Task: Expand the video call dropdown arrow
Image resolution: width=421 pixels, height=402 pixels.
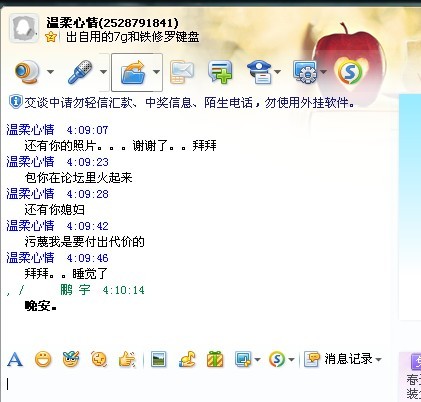Action: (50, 72)
